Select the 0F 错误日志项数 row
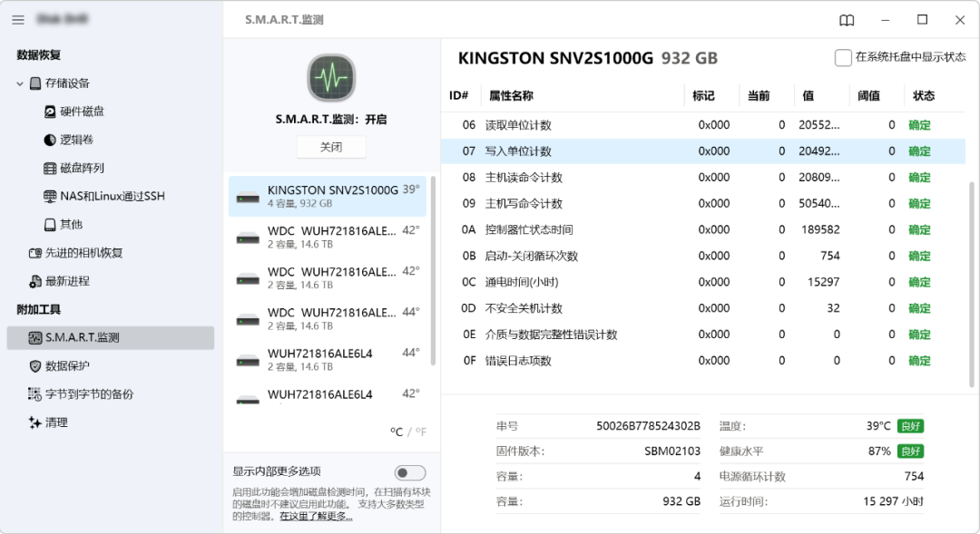This screenshot has height=534, width=980. tap(703, 361)
